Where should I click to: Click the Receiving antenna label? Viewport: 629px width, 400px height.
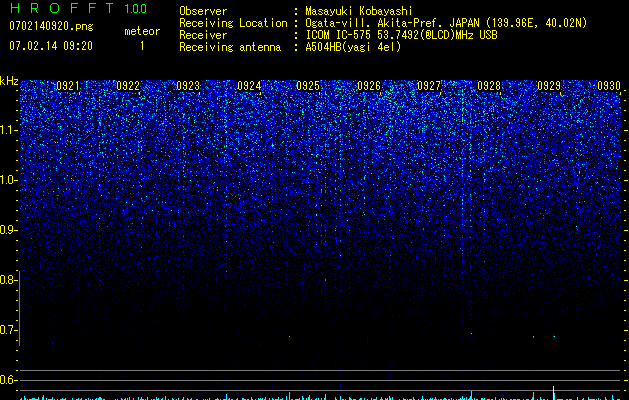pos(230,47)
